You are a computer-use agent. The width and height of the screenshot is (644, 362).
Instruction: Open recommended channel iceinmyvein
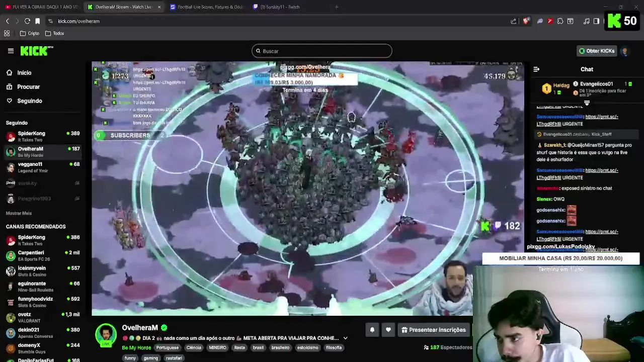(x=43, y=271)
